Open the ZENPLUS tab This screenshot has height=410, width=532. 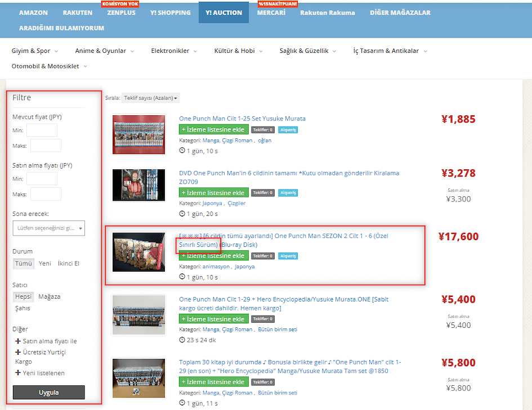(x=121, y=13)
